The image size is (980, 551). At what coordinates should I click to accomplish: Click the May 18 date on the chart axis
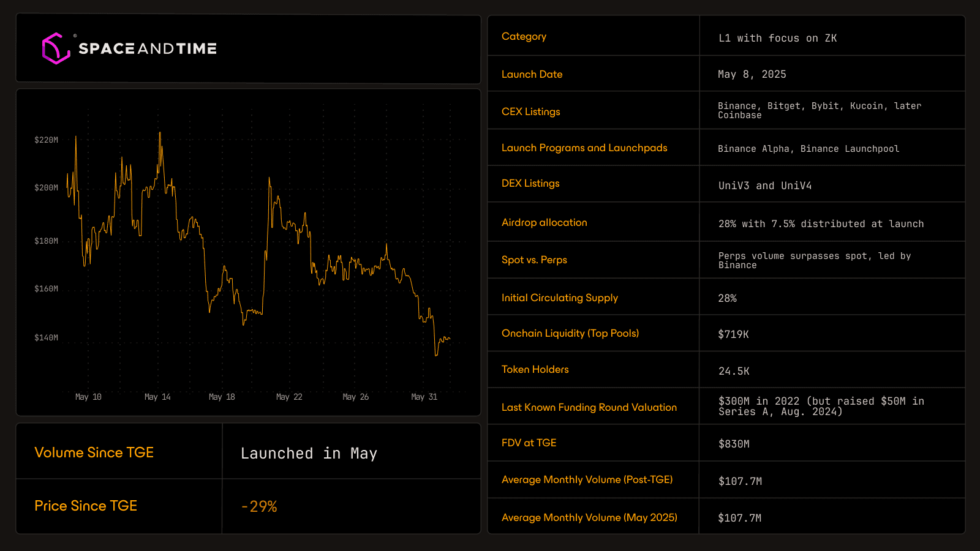(x=222, y=397)
